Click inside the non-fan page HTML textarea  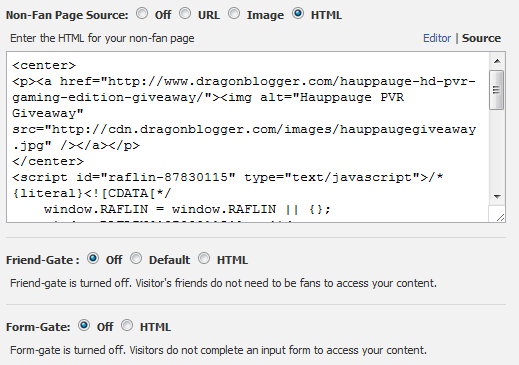pyautogui.click(x=248, y=137)
